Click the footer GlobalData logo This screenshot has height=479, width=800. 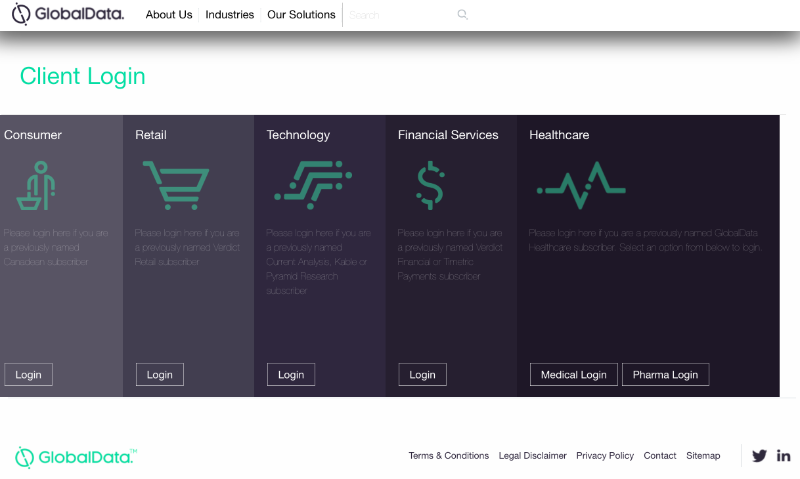click(x=76, y=457)
